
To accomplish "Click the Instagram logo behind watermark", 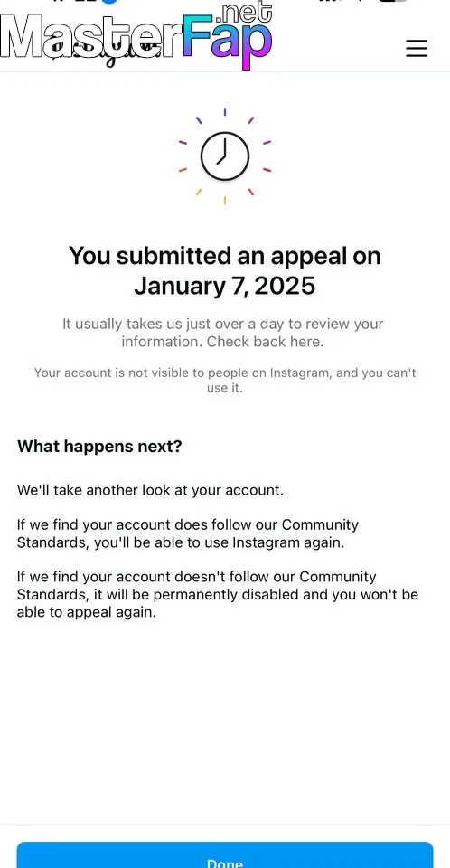I will pyautogui.click(x=105, y=52).
